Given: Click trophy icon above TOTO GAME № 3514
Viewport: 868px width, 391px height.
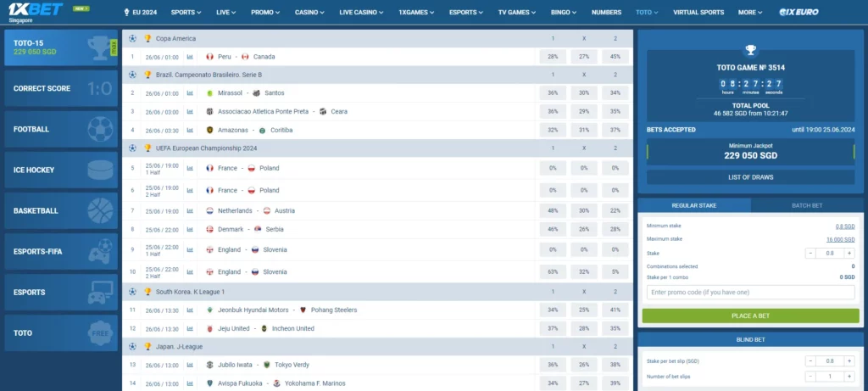Looking at the screenshot, I should click(x=751, y=50).
